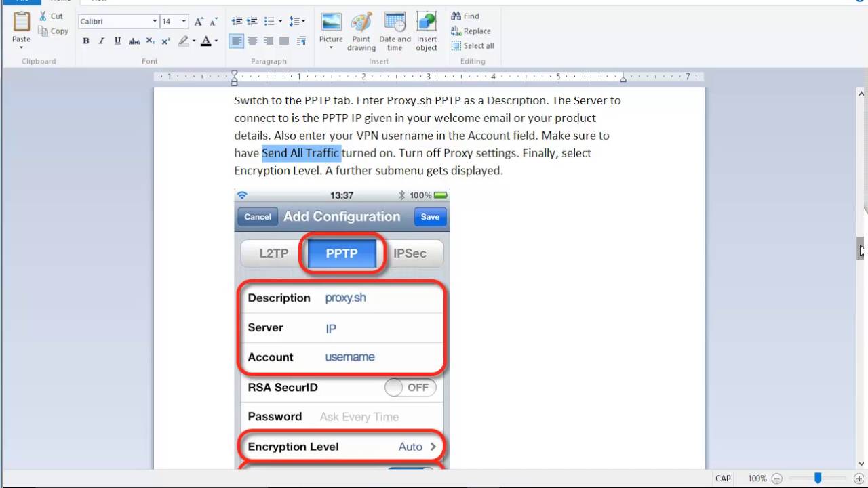Expand the line spacing arrow
Screen dimensions: 868x488
click(303, 22)
